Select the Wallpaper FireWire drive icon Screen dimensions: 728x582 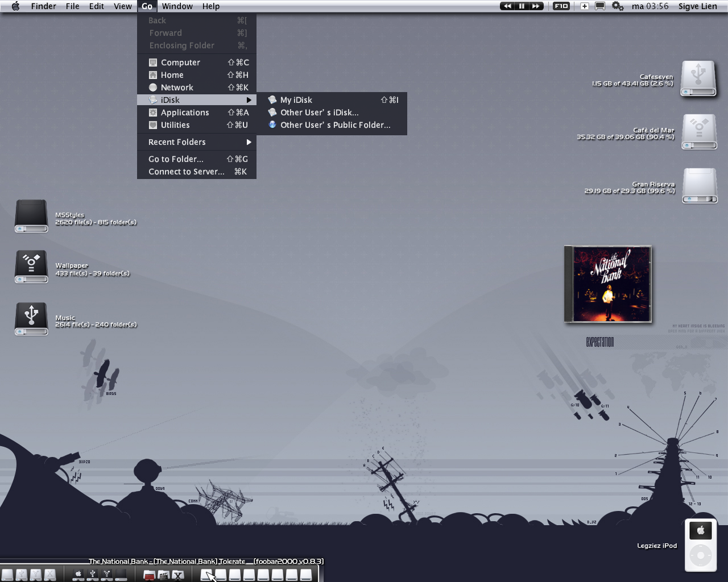coord(31,267)
